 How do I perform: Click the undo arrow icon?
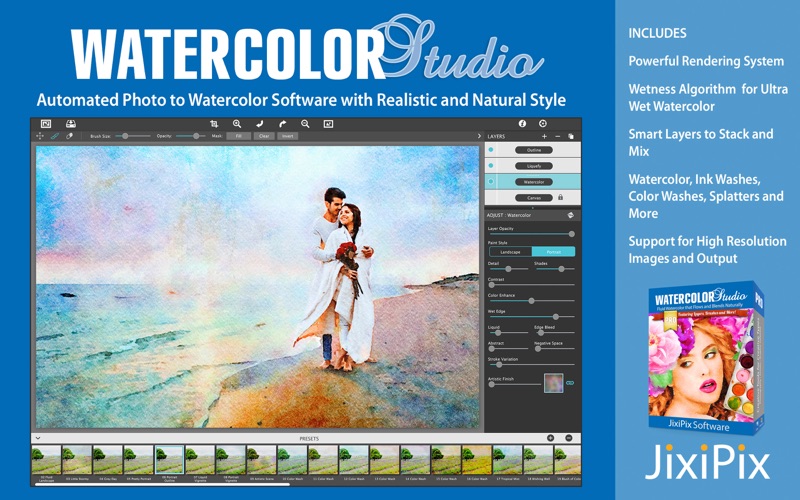[x=260, y=123]
